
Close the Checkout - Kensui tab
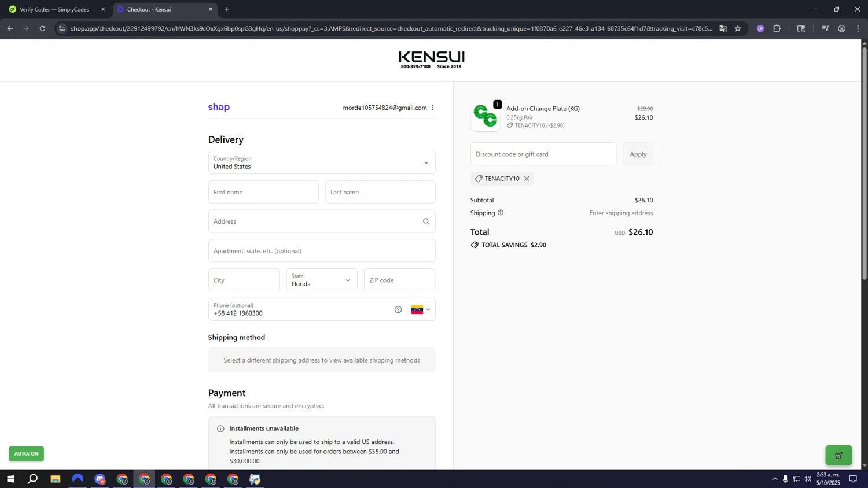[211, 9]
